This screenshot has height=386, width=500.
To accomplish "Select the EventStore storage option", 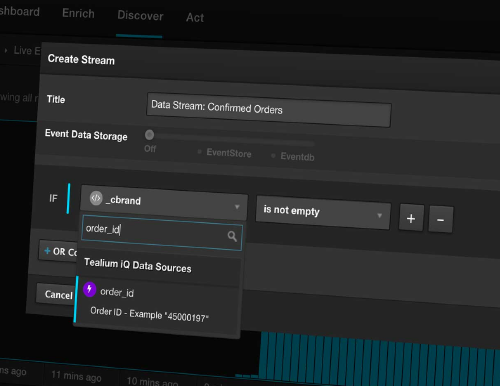I will point(229,153).
